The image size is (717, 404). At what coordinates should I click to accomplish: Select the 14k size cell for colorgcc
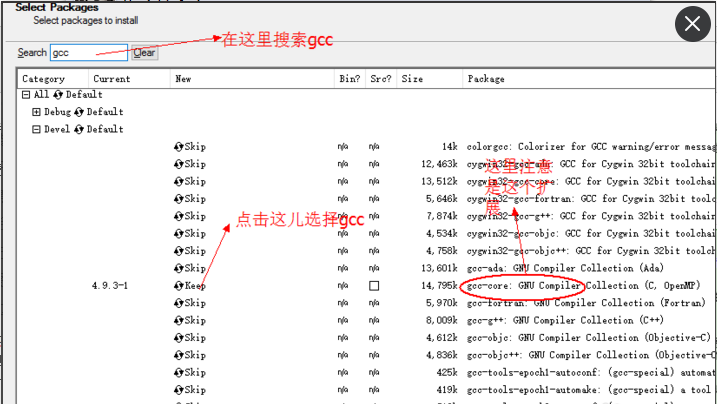[x=449, y=147]
